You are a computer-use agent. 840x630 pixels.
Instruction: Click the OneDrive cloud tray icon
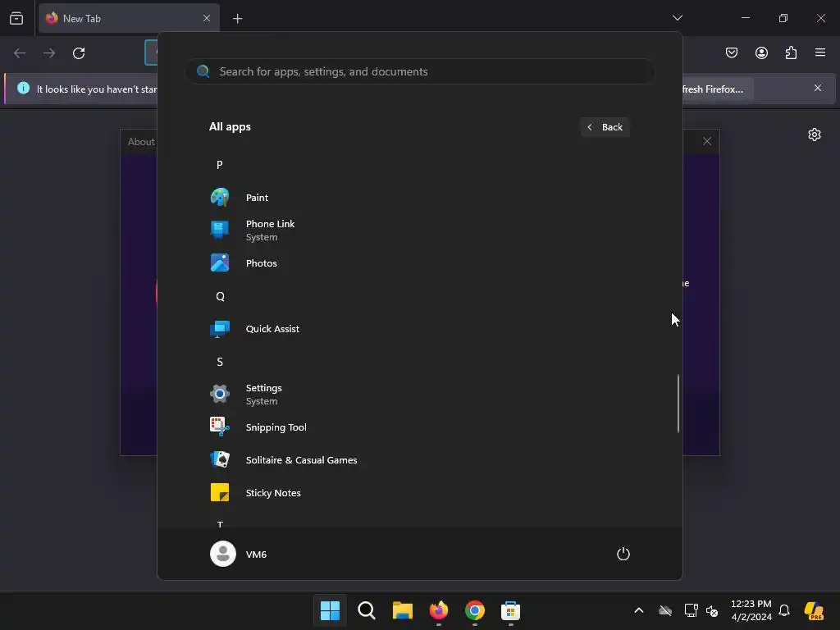click(665, 610)
